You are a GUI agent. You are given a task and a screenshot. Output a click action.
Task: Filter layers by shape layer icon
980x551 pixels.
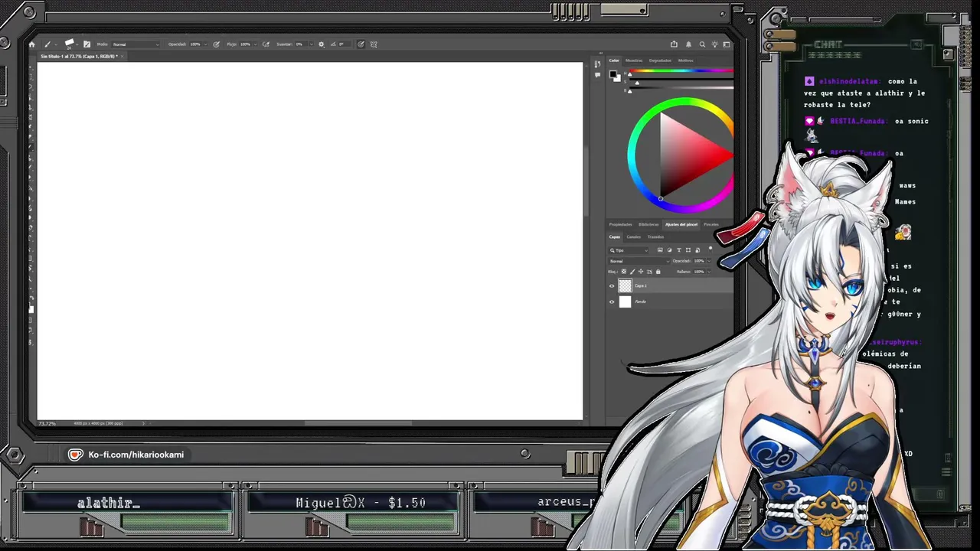coord(688,250)
